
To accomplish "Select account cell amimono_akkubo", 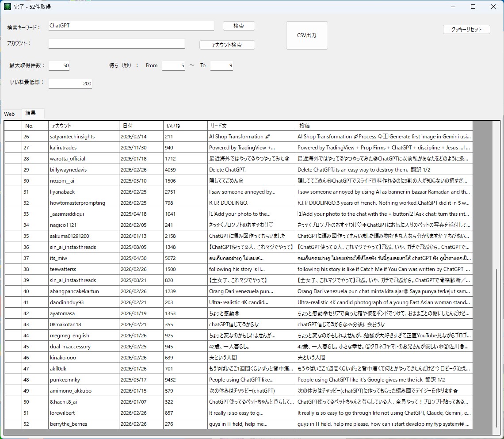I will (x=84, y=391).
